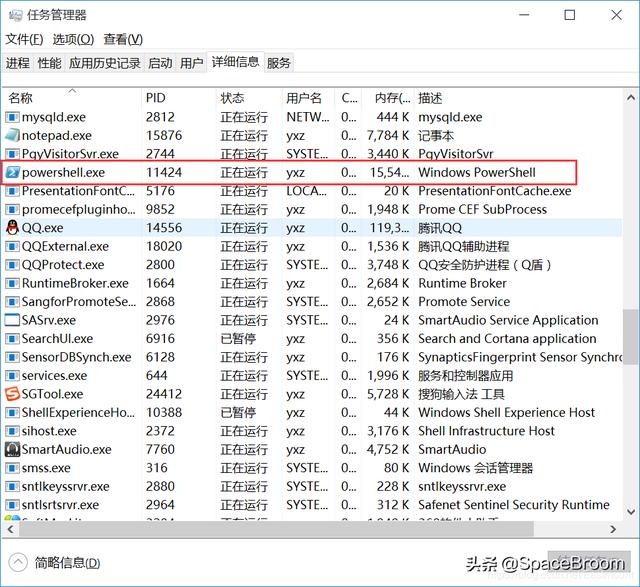Click the QQProtect.exe process icon
Viewport: 640px width, 587px height.
coord(12,265)
